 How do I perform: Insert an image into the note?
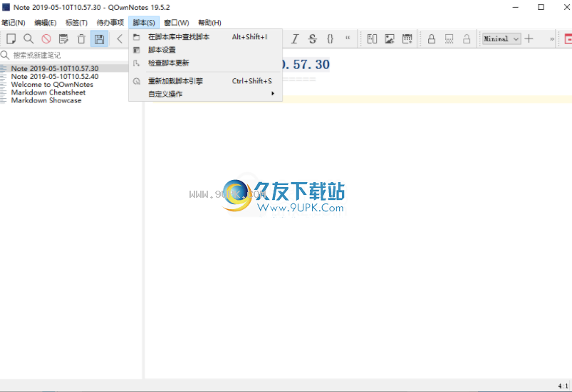[x=390, y=38]
